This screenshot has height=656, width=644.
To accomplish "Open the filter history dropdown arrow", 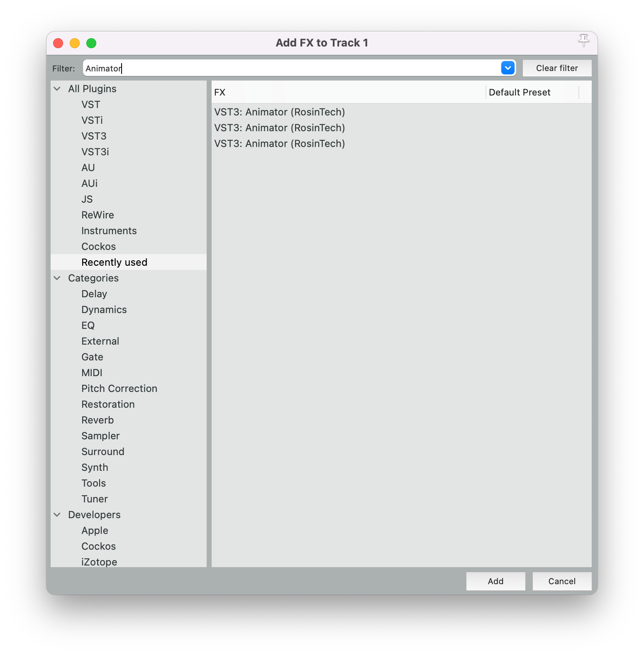I will (x=507, y=68).
